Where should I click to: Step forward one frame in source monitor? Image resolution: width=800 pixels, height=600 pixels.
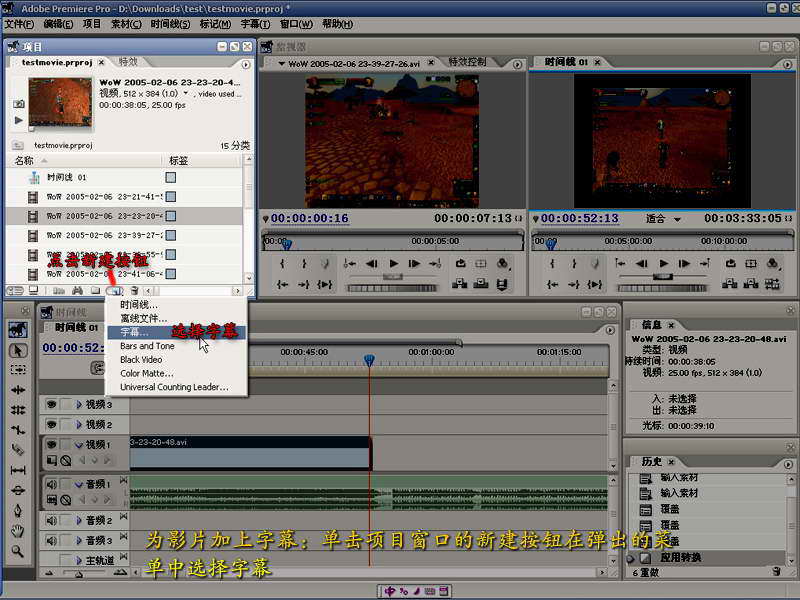coord(414,263)
